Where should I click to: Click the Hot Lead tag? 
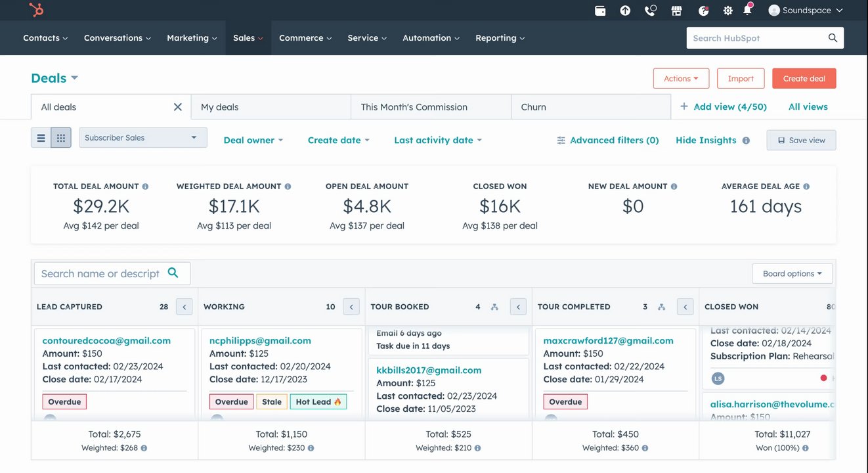[318, 402]
